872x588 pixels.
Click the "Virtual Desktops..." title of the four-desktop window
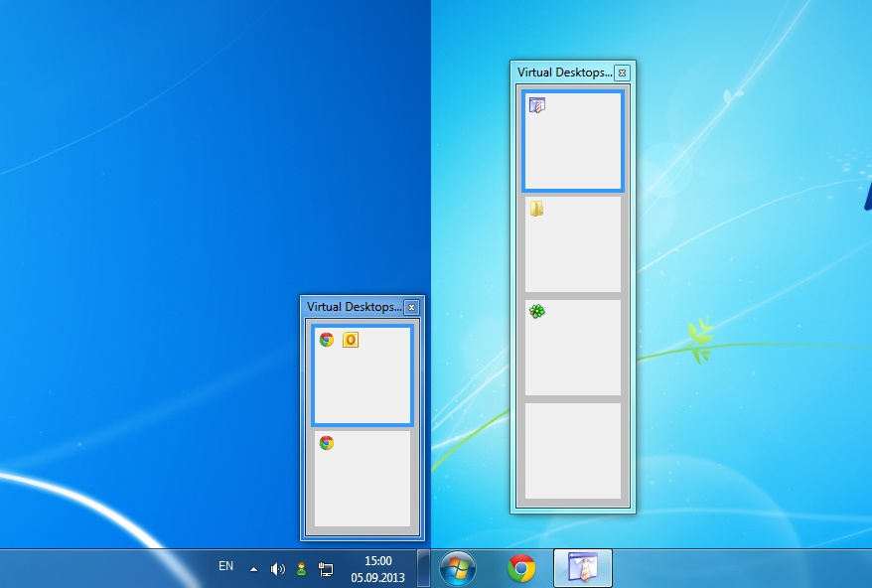click(564, 73)
